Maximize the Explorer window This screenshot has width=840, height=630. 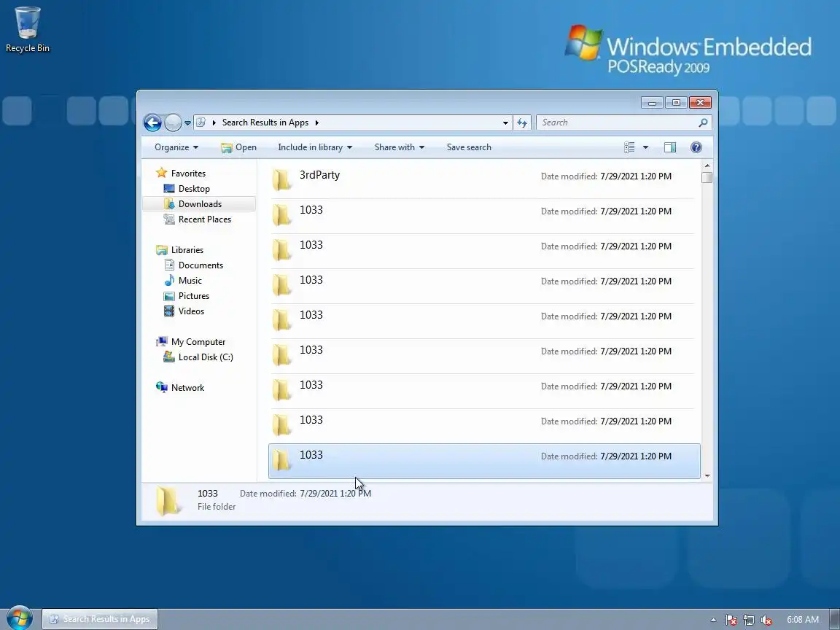676,102
